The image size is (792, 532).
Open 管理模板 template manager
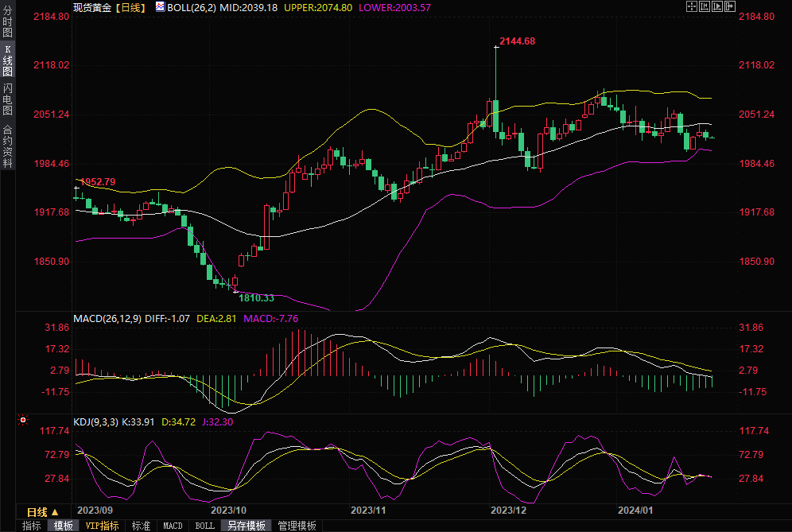click(297, 526)
